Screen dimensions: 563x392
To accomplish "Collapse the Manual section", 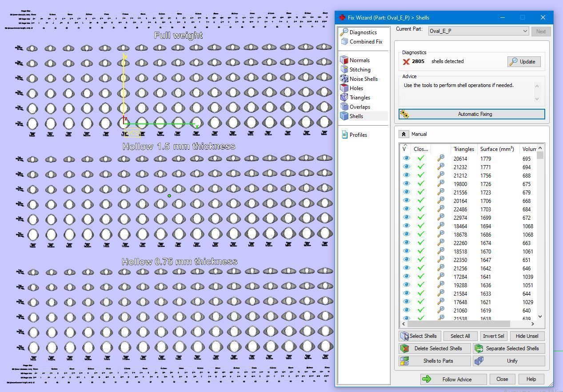I will [403, 134].
